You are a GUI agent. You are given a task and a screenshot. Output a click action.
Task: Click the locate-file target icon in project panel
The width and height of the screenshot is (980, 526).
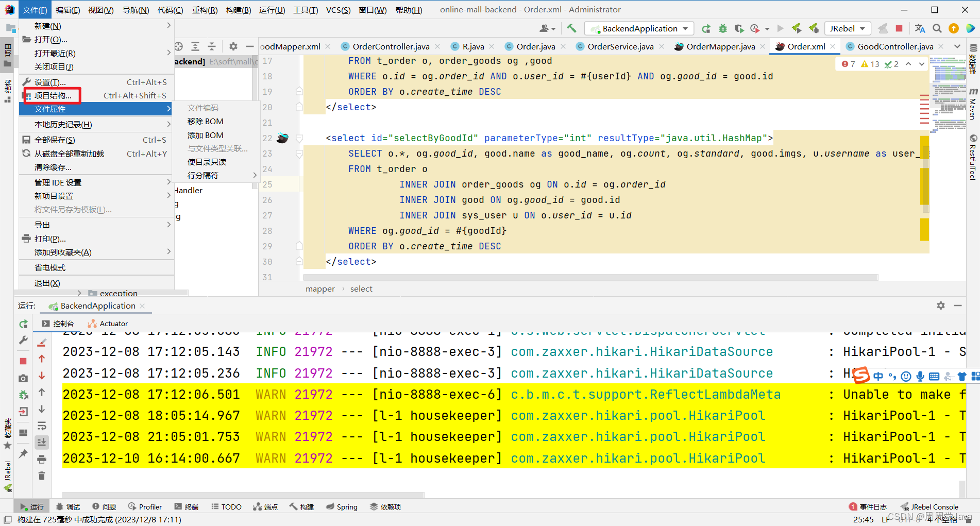pos(179,46)
